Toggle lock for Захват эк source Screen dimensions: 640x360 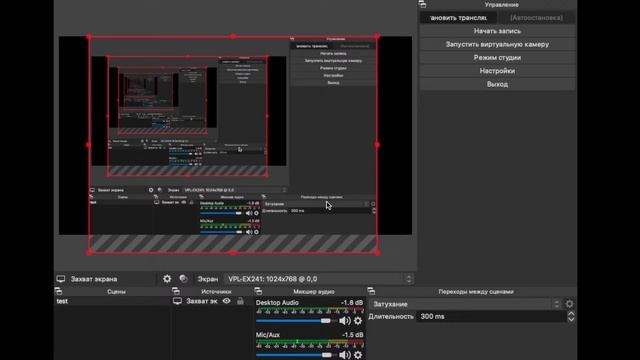240,301
